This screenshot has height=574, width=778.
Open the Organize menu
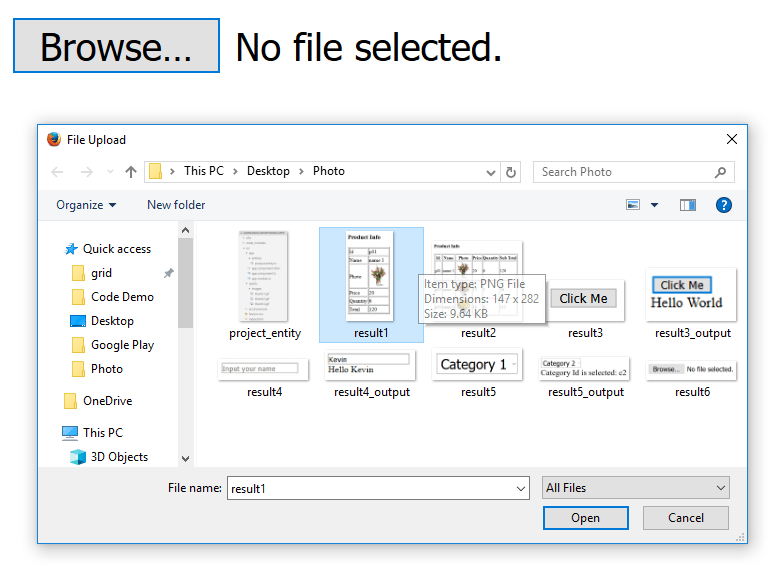coord(86,205)
